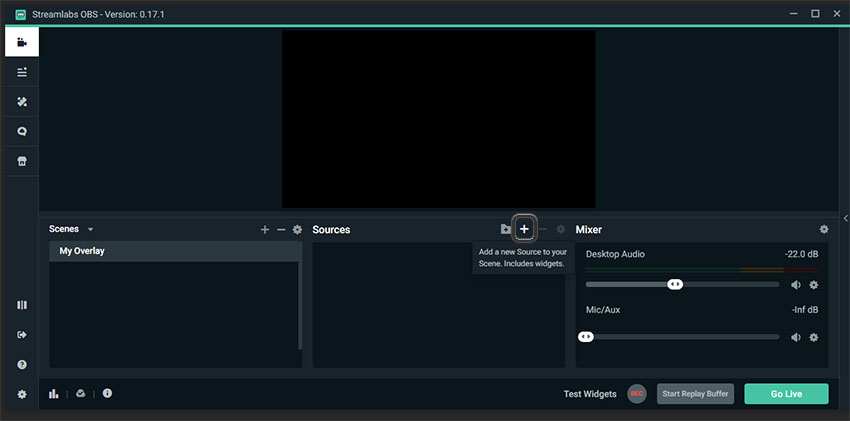
Task: Click the black preview canvas
Action: 439,119
